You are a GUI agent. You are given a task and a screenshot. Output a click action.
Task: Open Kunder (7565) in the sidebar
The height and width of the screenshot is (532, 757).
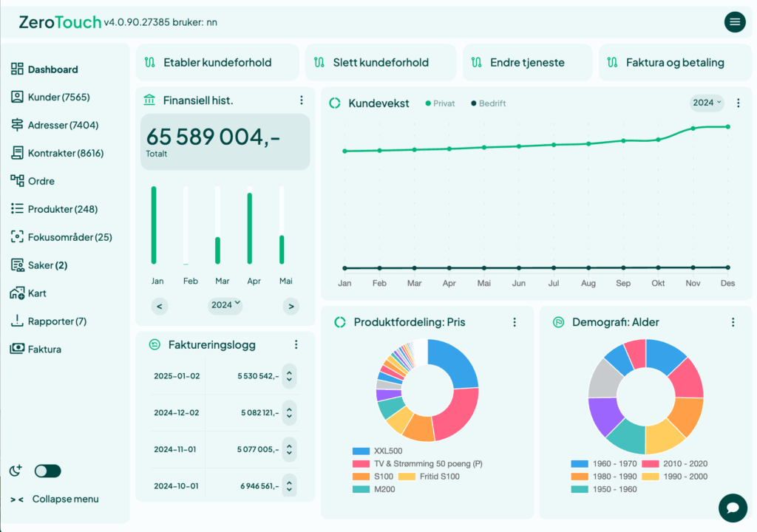tap(58, 98)
